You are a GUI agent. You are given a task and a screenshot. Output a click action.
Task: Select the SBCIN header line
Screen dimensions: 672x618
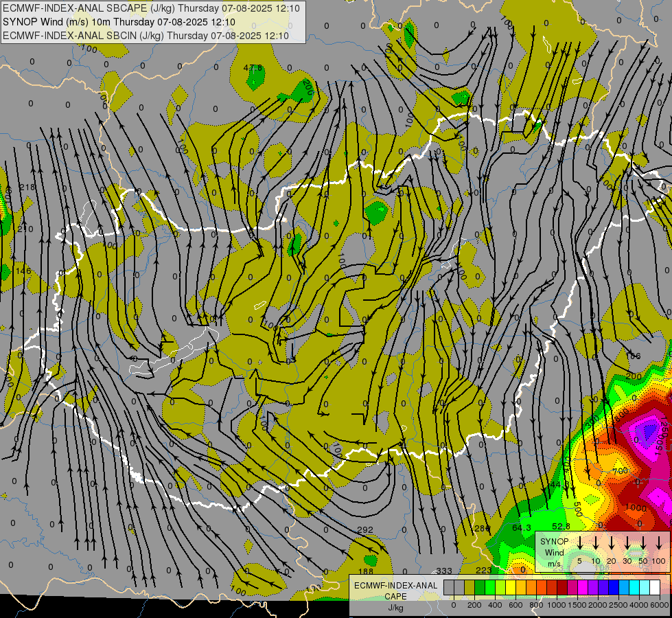click(x=146, y=36)
